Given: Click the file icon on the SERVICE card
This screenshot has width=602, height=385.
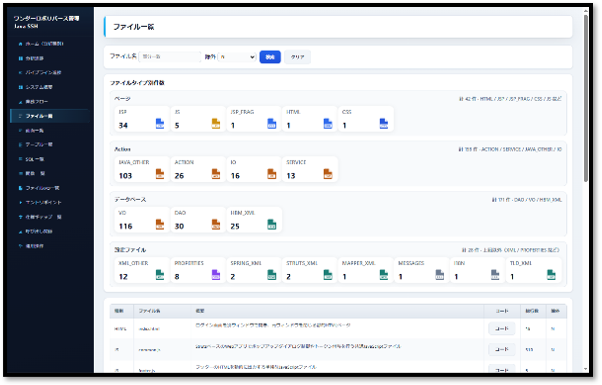Looking at the screenshot, I should (328, 174).
